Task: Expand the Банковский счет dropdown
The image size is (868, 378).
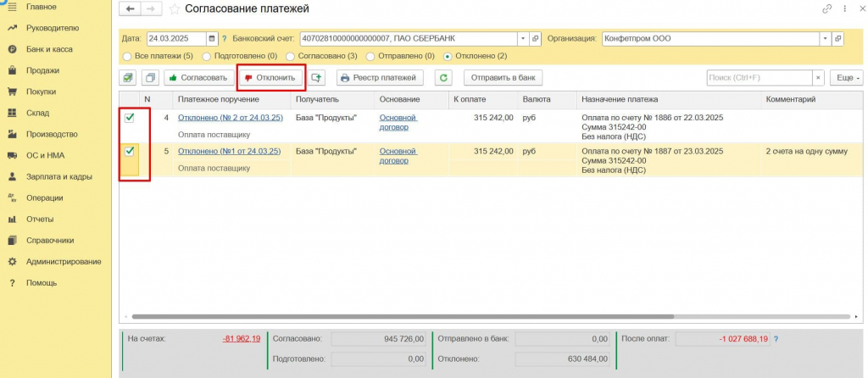Action: pos(523,39)
